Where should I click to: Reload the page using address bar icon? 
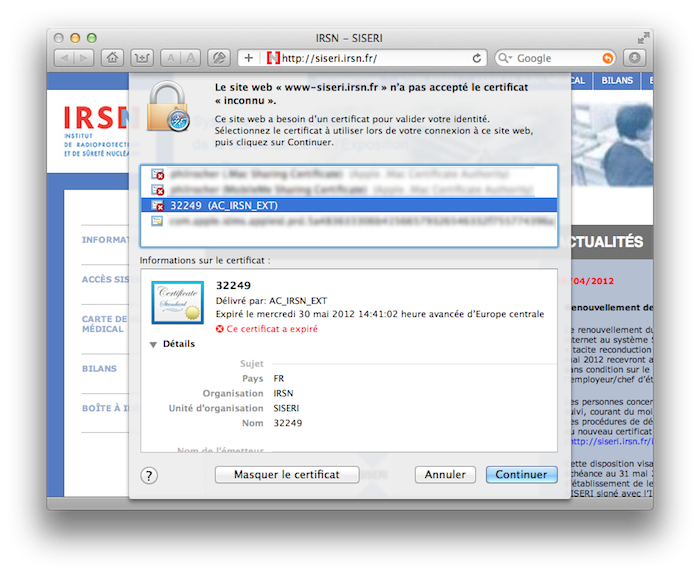click(477, 58)
